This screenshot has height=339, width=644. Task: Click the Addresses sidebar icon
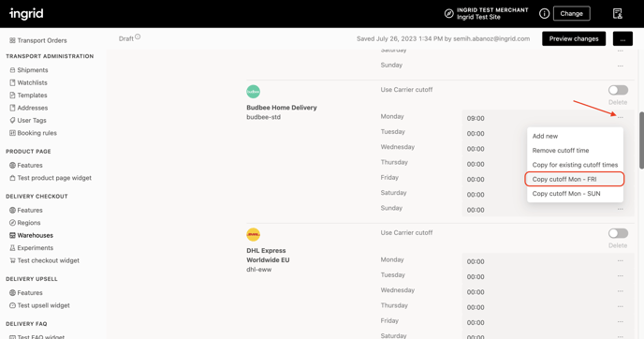(12, 108)
